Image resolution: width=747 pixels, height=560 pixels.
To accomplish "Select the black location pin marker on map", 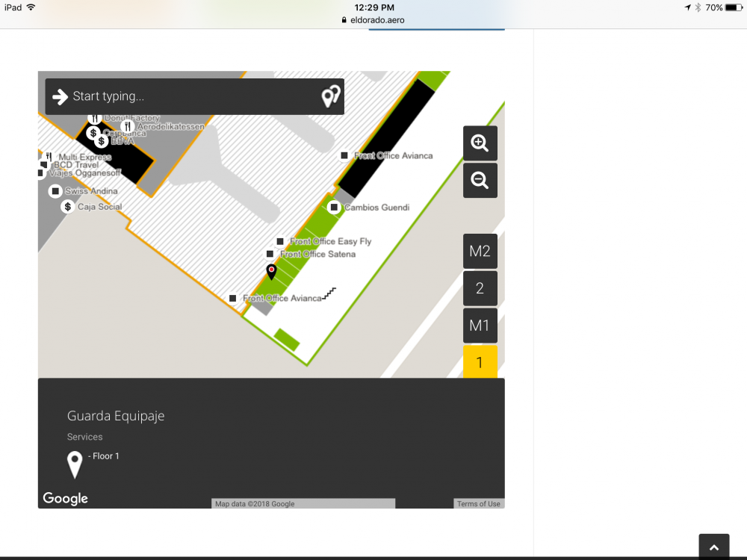I will [x=271, y=272].
